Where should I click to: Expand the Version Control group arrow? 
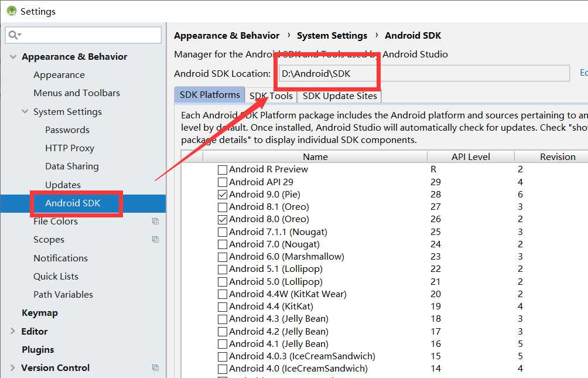pyautogui.click(x=13, y=367)
